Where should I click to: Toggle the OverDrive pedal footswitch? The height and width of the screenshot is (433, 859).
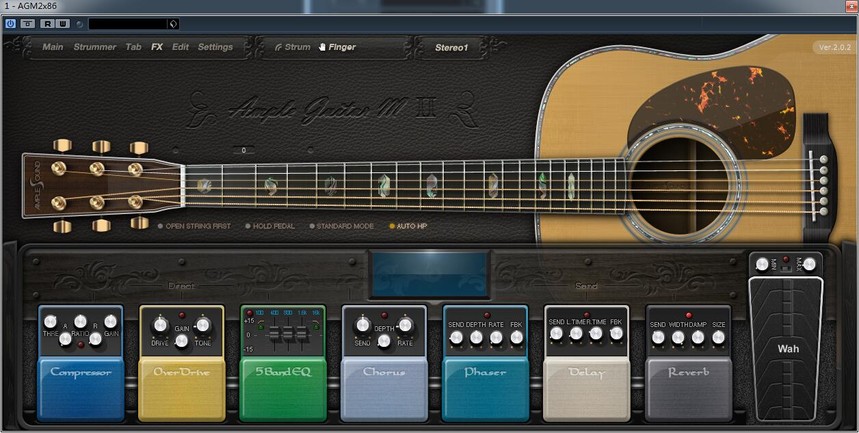click(x=181, y=389)
